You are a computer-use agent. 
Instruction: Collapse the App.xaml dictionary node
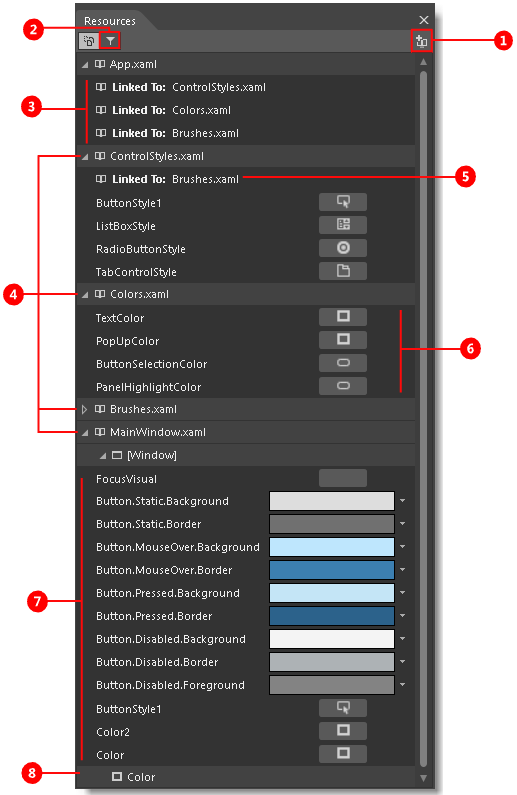[x=85, y=64]
